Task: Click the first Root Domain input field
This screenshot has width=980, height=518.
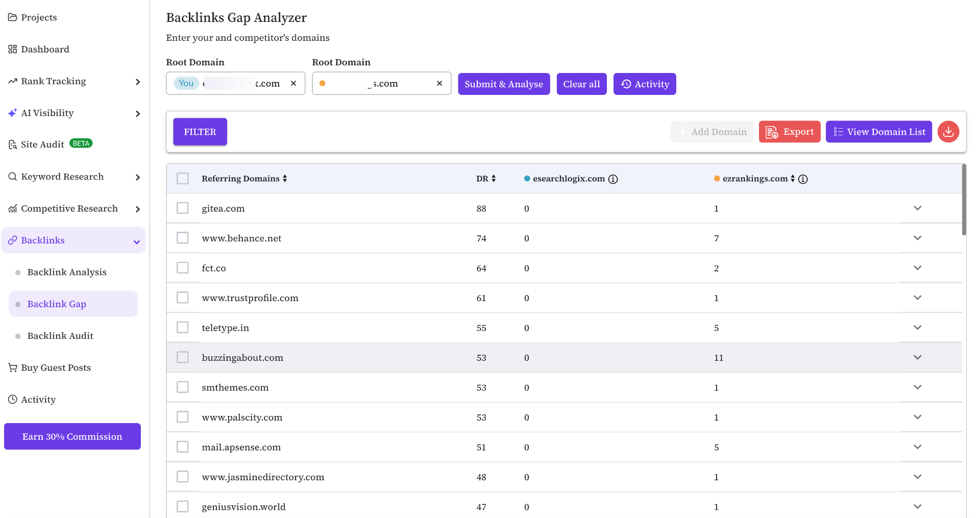Action: click(235, 83)
